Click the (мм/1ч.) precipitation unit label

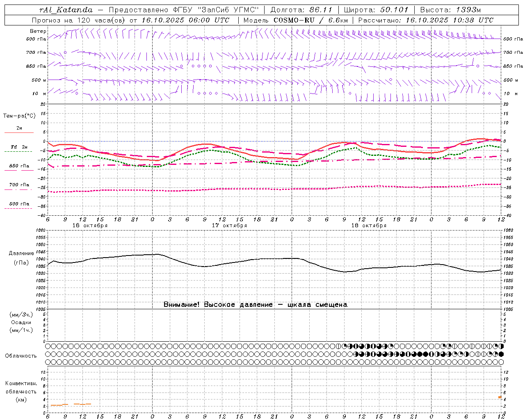[21, 330]
